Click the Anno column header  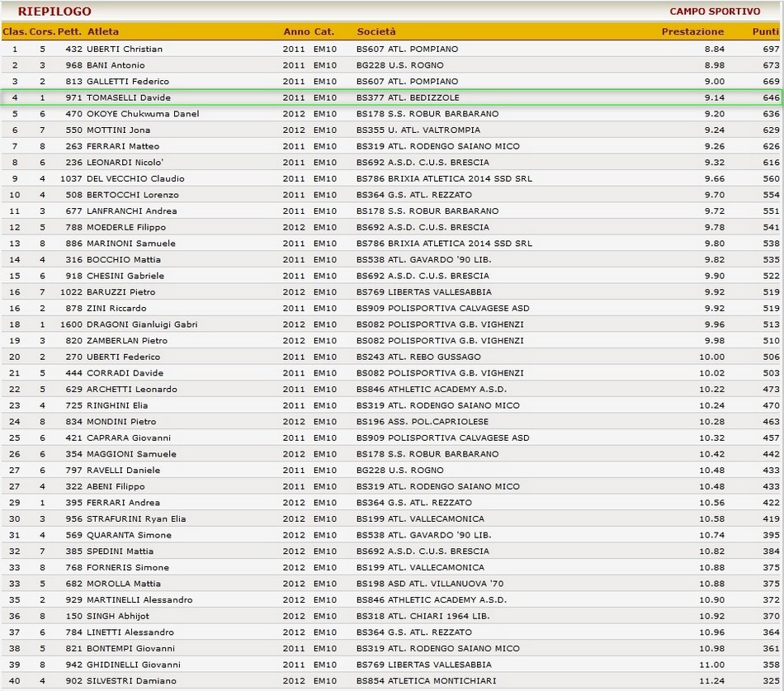(296, 31)
